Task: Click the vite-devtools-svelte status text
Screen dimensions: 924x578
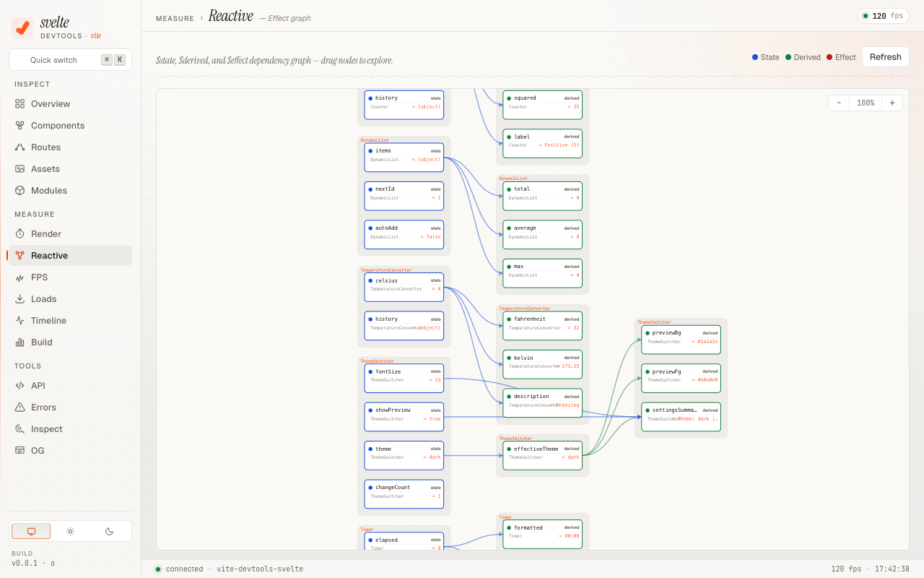Action: click(260, 569)
